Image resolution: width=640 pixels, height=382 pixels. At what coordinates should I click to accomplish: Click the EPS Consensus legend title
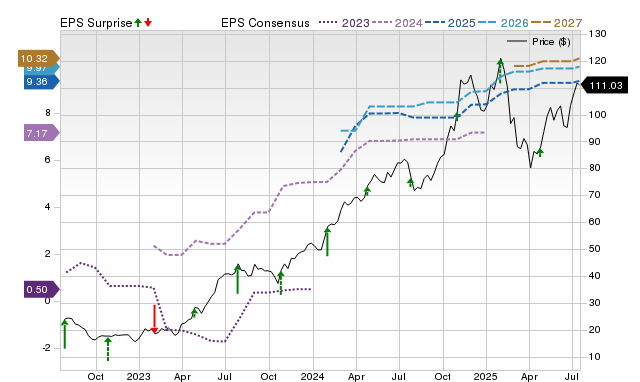pos(265,23)
